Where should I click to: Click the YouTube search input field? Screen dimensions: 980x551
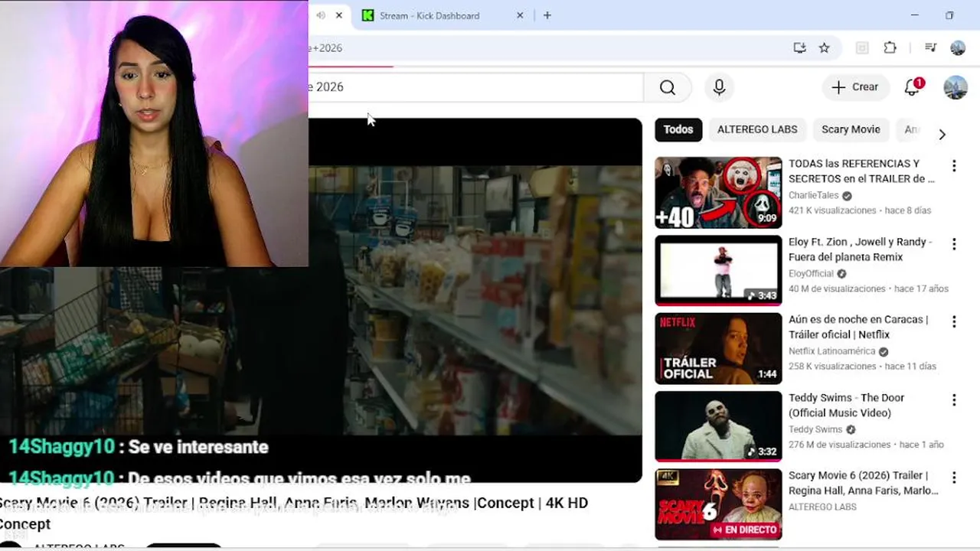point(475,87)
